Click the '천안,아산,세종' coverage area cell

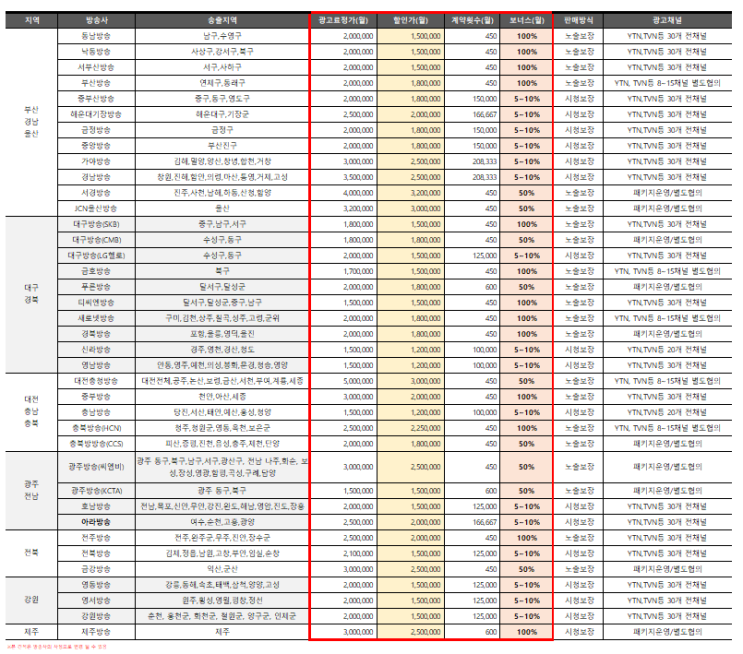pyautogui.click(x=222, y=397)
